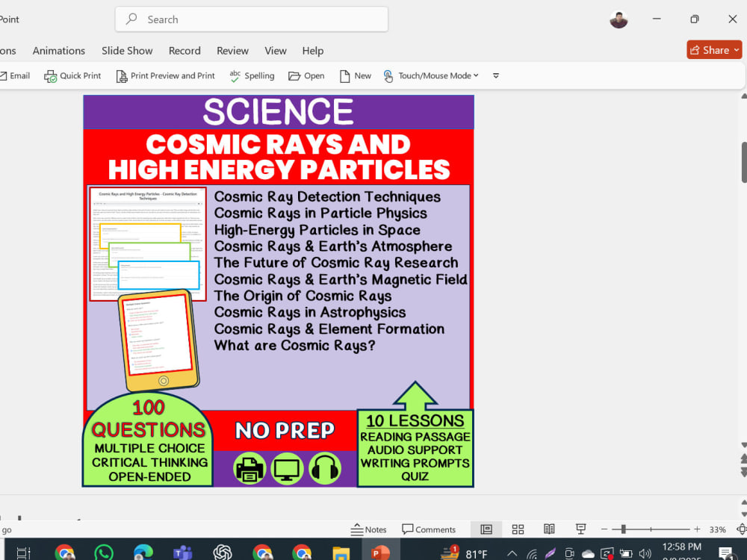Select the SCIENCE title text on slide
Screen dimensions: 747x560
(278, 112)
